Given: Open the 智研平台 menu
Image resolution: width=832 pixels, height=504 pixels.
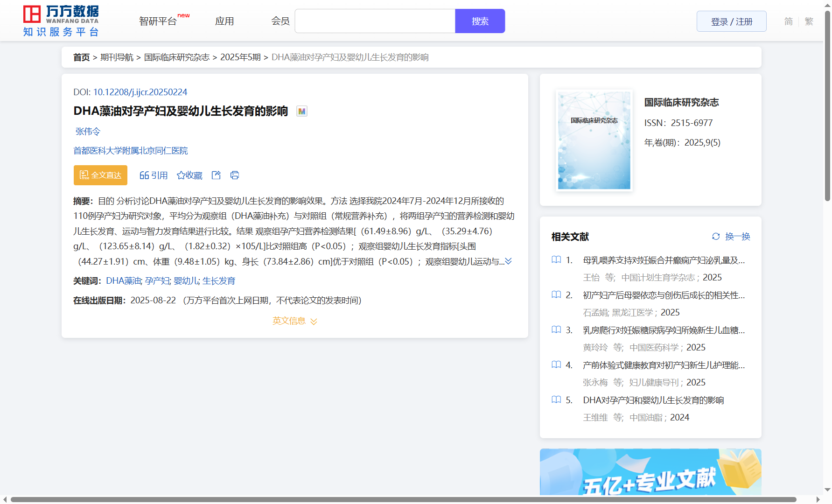Looking at the screenshot, I should point(158,21).
